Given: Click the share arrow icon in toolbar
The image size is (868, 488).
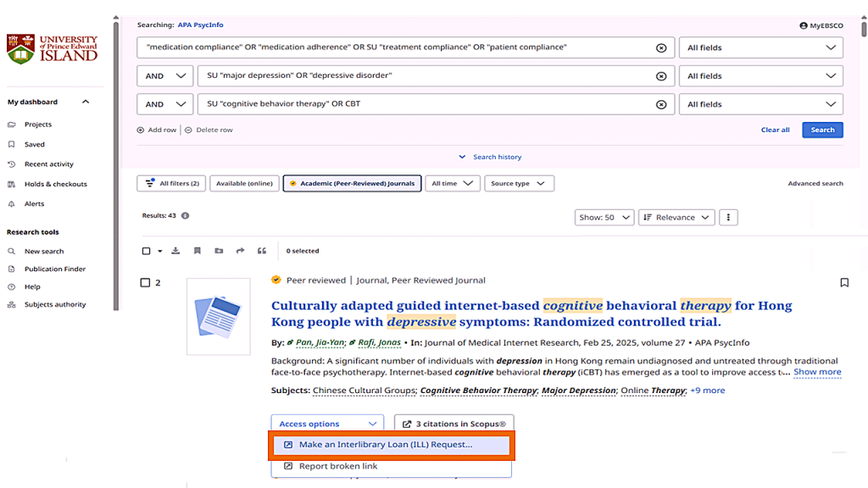Looking at the screenshot, I should [240, 251].
